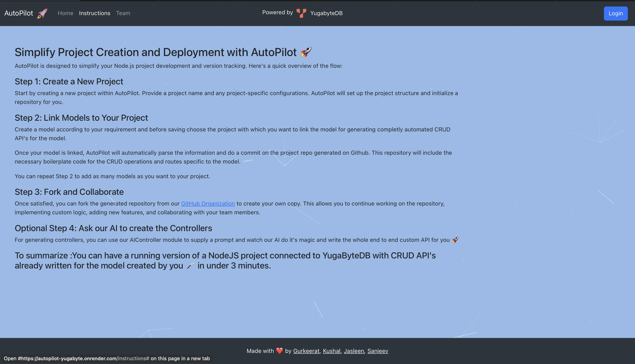Open the Home navigation item
The height and width of the screenshot is (364, 635).
coord(65,13)
